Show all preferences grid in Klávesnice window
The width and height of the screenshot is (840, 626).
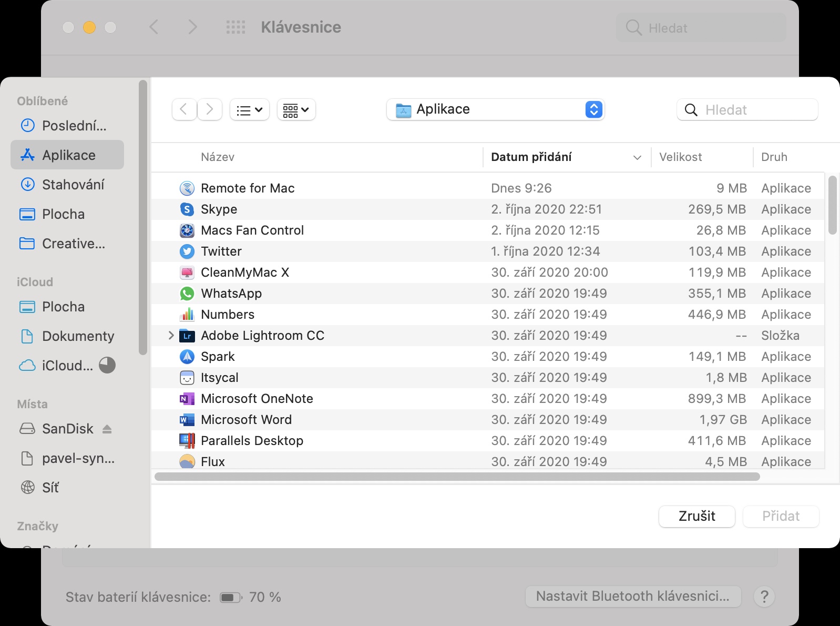235,27
